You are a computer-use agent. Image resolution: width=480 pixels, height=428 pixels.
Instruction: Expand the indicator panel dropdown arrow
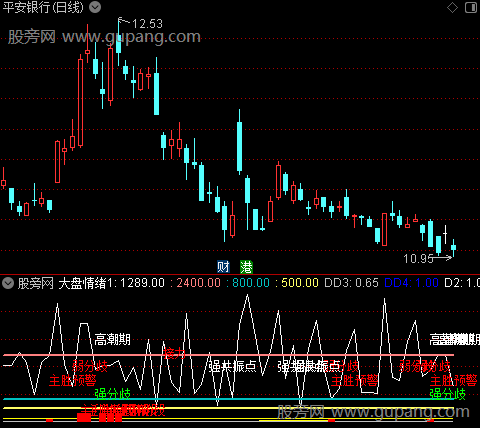click(8, 283)
